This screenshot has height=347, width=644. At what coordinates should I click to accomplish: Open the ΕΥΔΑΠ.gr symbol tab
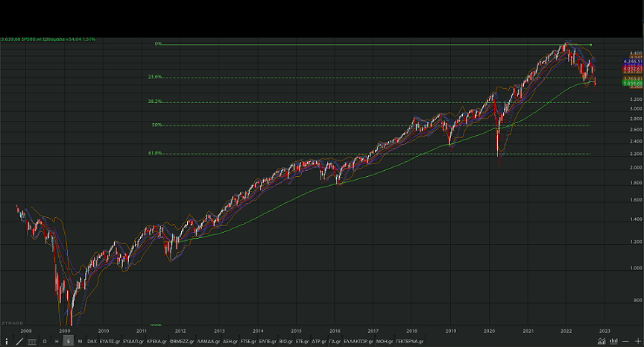click(133, 341)
